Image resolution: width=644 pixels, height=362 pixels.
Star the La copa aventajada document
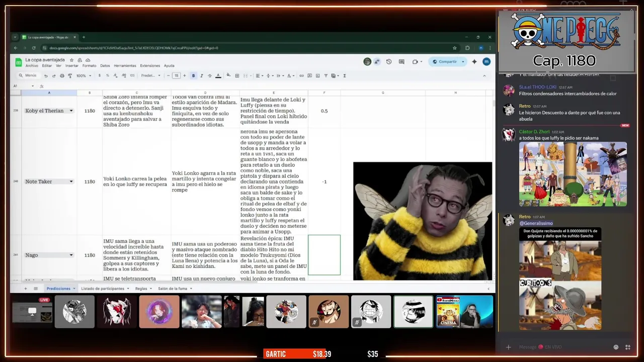[x=71, y=60]
